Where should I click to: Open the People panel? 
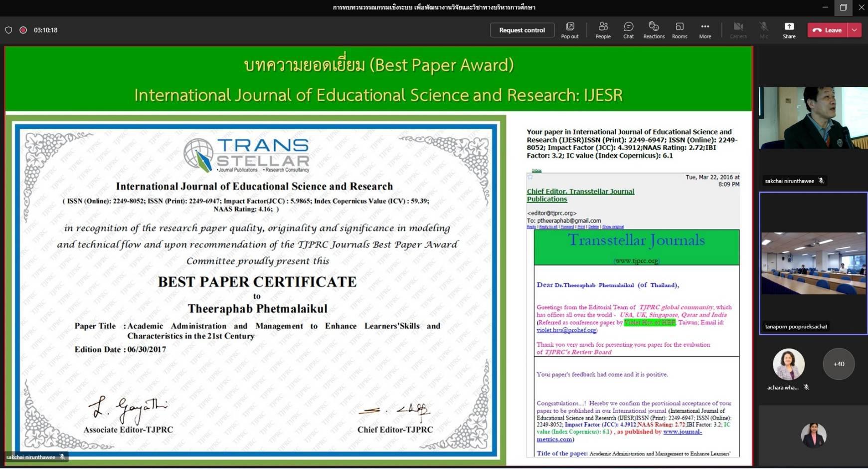[x=603, y=30]
